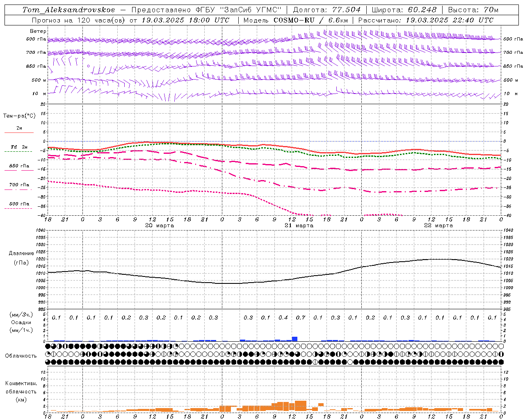Screen dimensions: 525x420
Task: Click the left 500 м wind level label
Action: [x=39, y=80]
